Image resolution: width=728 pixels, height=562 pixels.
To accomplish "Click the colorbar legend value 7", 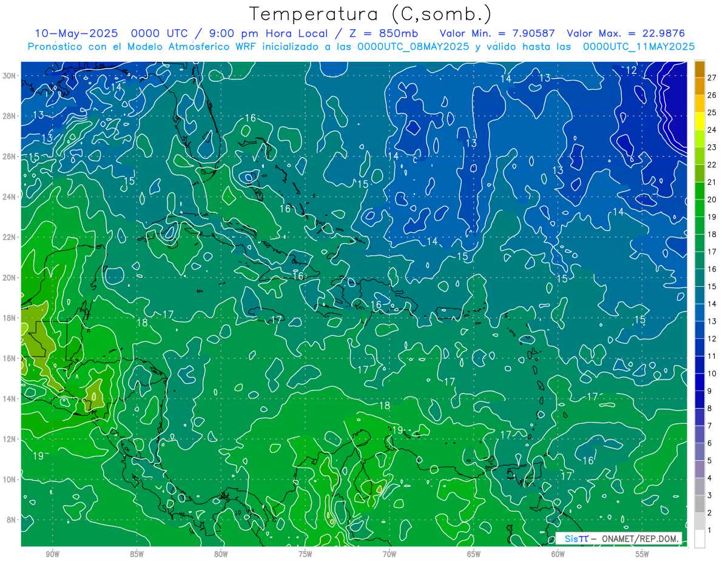I will (x=710, y=426).
